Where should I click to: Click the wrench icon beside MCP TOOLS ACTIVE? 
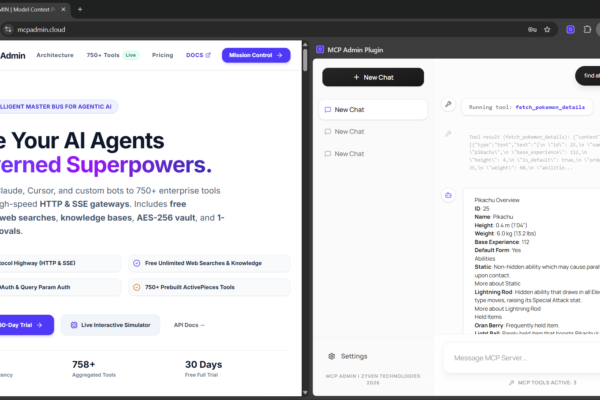click(512, 383)
